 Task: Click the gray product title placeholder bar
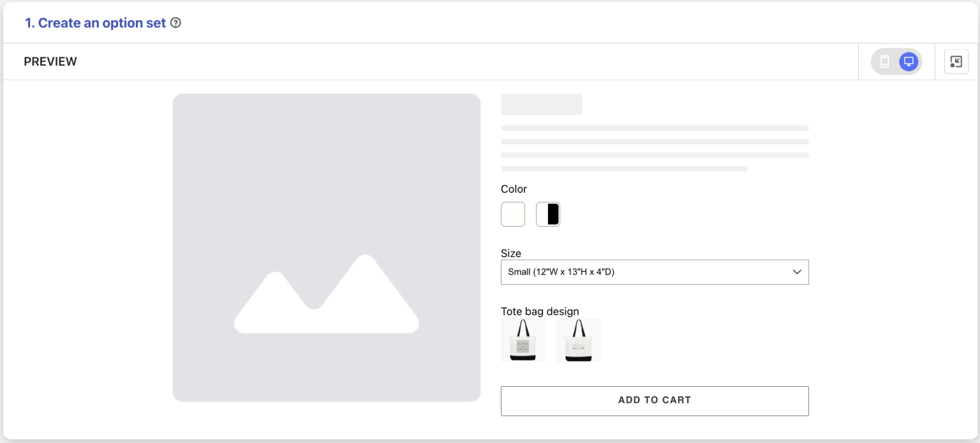[542, 105]
